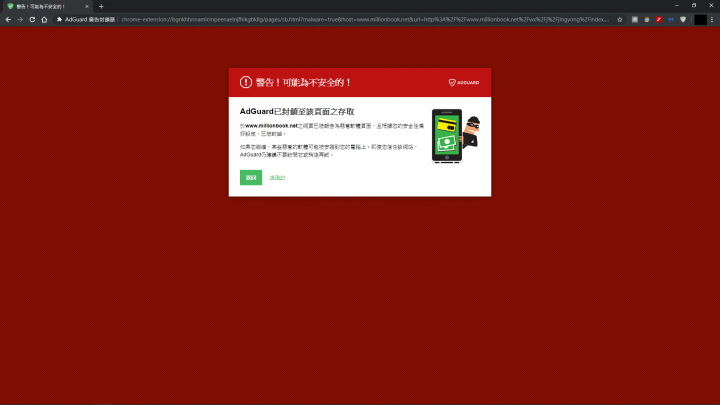Viewport: 720px width, 405px height.
Task: Click the AdGuard shield toolbar icon
Action: click(683, 20)
